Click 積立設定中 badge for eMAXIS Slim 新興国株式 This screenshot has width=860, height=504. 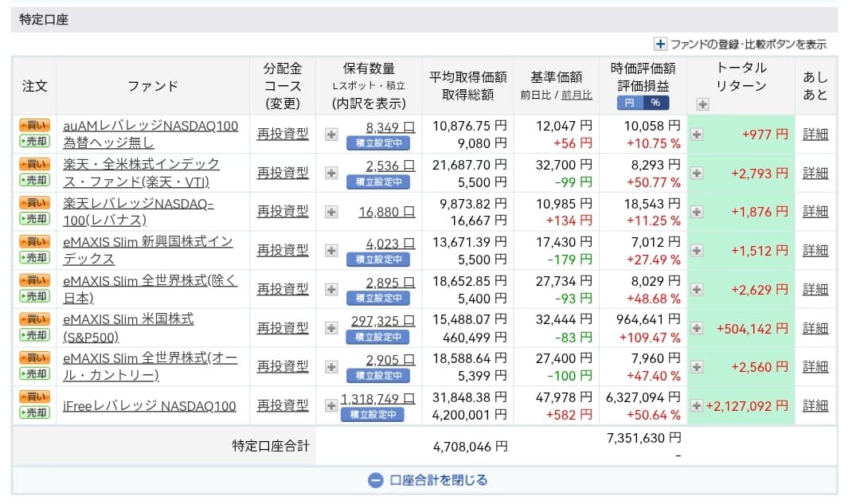click(378, 260)
